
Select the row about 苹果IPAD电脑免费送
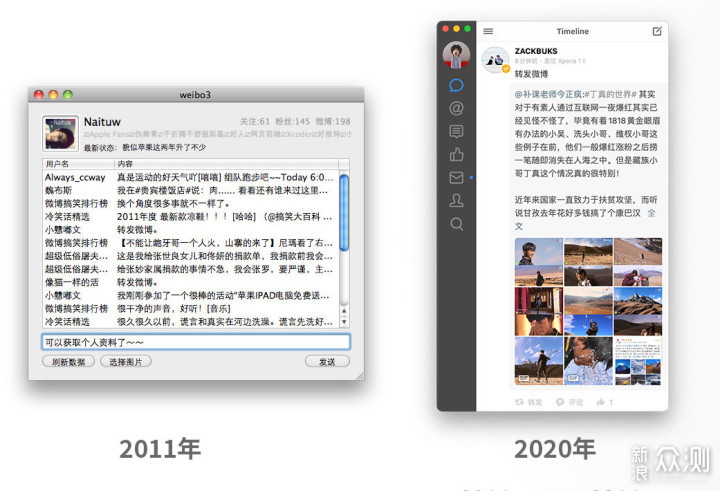(x=191, y=295)
